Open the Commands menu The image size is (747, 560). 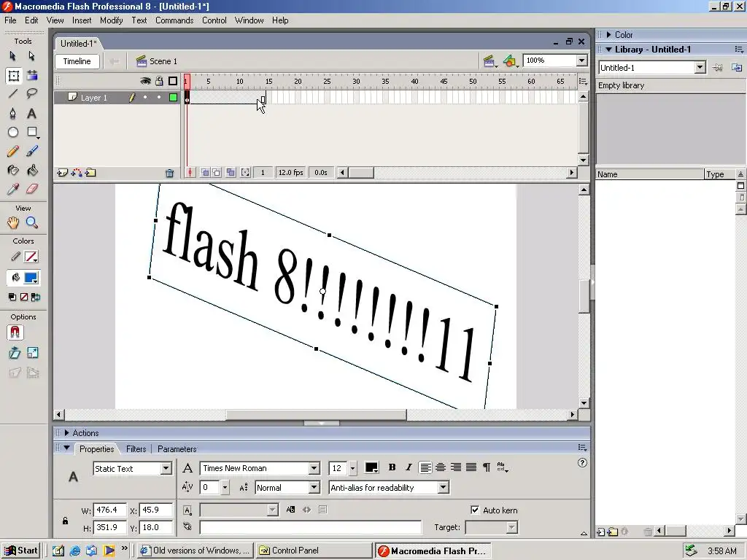(174, 20)
